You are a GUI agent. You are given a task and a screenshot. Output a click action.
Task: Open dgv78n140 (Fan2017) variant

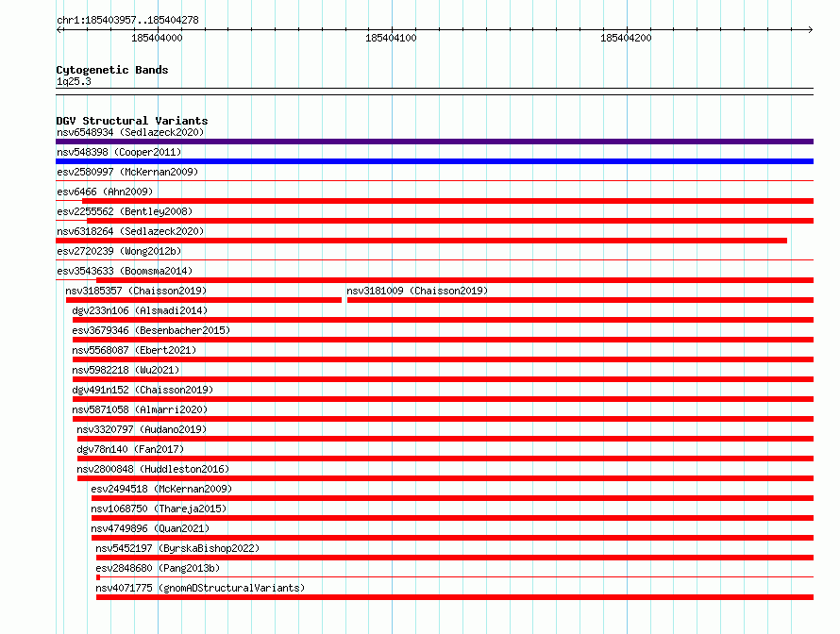click(x=130, y=449)
